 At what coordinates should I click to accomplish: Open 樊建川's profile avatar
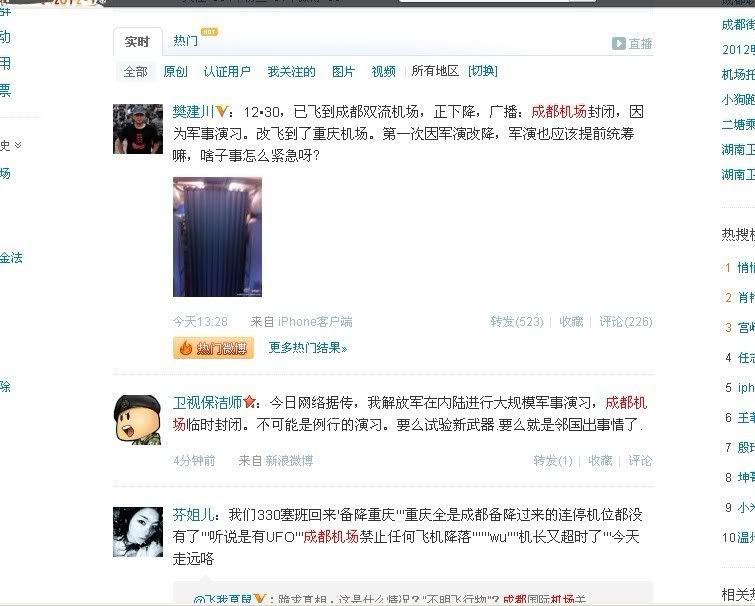(138, 129)
